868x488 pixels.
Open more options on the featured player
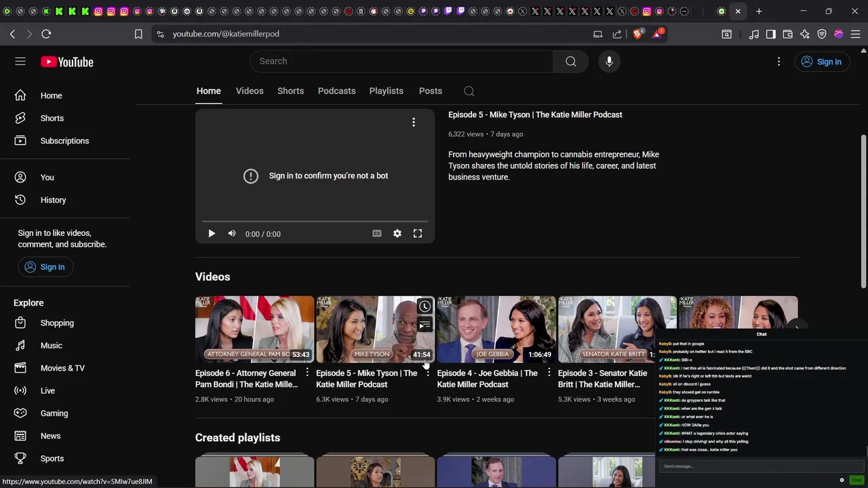(413, 122)
